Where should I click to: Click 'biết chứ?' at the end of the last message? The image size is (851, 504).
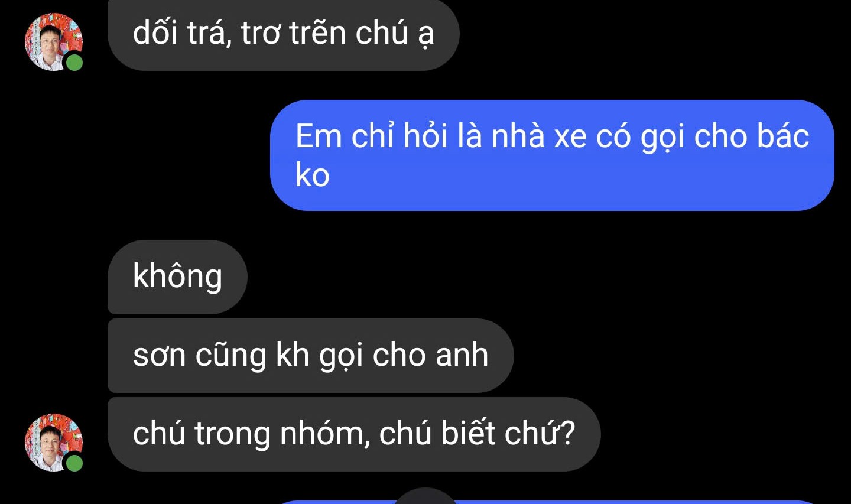pyautogui.click(x=508, y=434)
